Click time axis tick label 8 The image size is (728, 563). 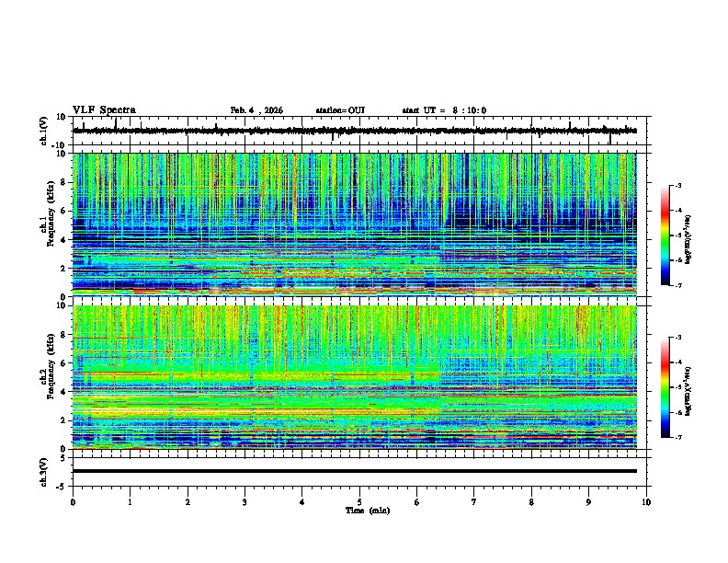point(531,502)
